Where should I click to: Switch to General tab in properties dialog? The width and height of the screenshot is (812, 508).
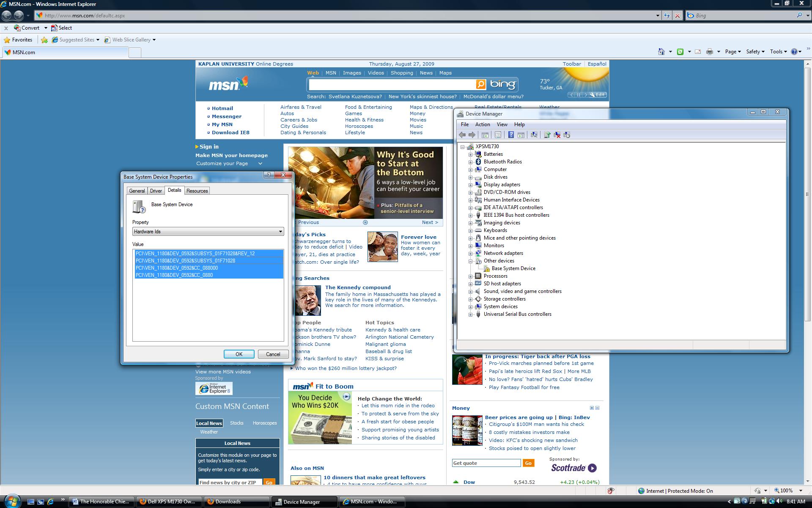pyautogui.click(x=137, y=191)
